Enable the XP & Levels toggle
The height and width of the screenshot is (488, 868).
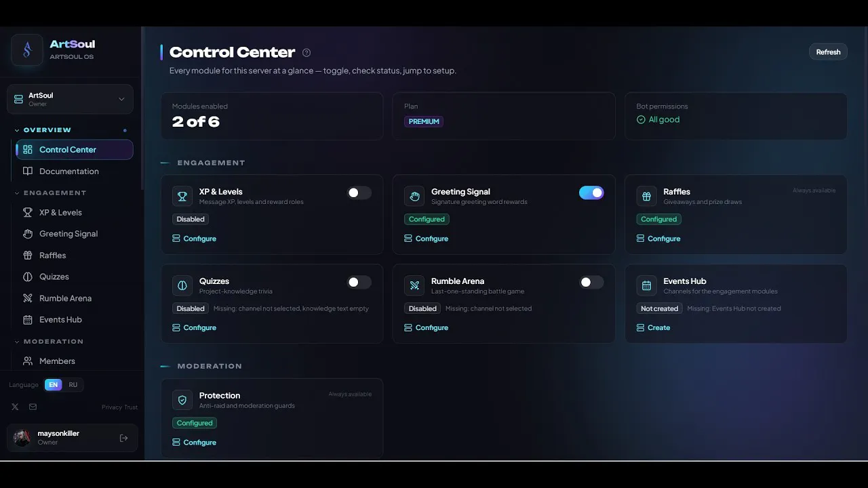pos(359,193)
